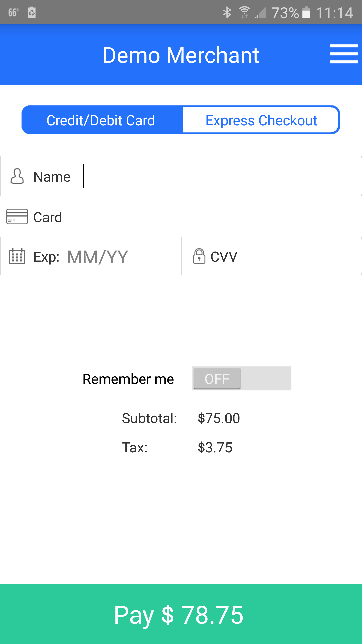Tap the Bluetooth icon in status bar
The image size is (362, 644).
pos(227,13)
